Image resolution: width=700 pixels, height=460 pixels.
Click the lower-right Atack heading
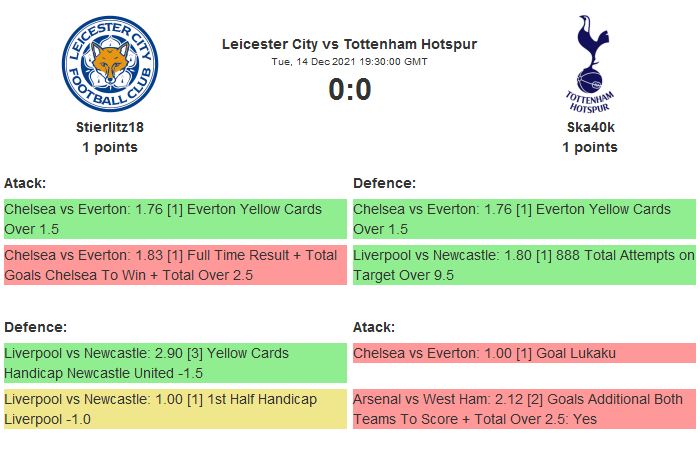point(374,327)
